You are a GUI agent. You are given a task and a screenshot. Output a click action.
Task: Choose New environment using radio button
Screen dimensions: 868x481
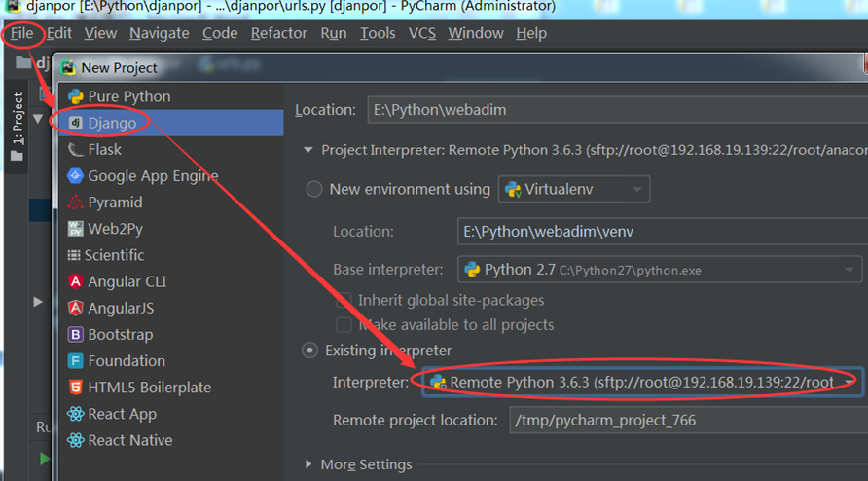click(x=314, y=189)
